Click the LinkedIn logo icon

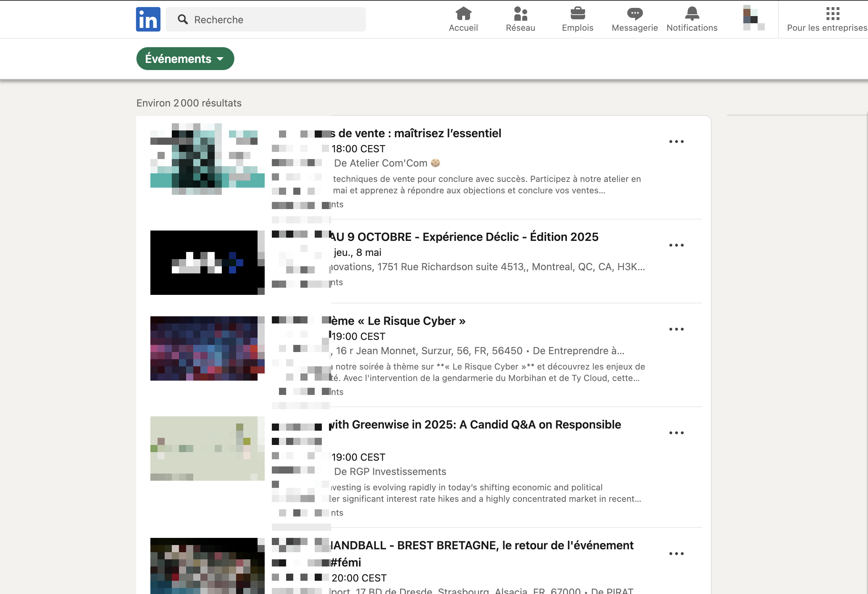(148, 19)
